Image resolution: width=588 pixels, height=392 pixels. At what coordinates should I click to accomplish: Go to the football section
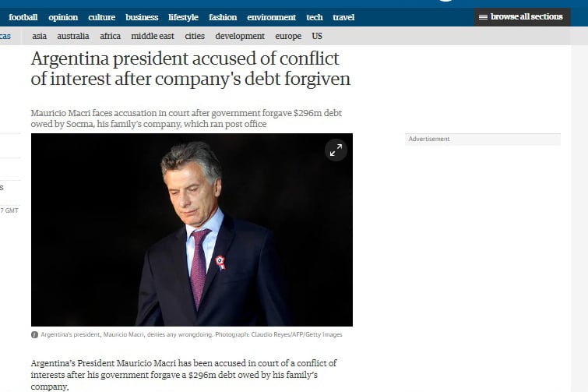click(23, 17)
